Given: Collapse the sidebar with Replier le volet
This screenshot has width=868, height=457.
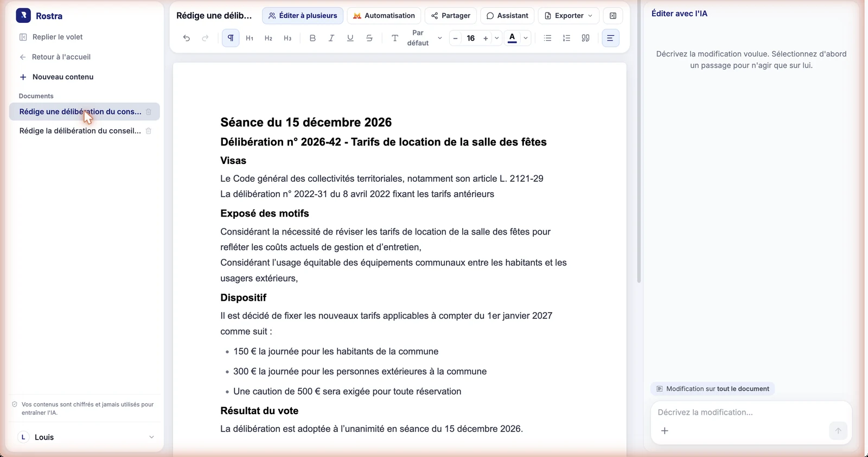Looking at the screenshot, I should (x=51, y=37).
